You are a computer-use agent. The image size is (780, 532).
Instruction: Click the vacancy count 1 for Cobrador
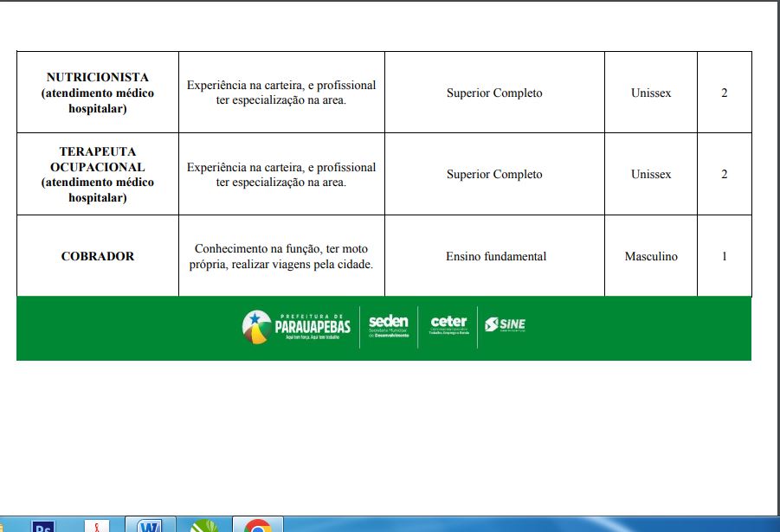pyautogui.click(x=724, y=256)
